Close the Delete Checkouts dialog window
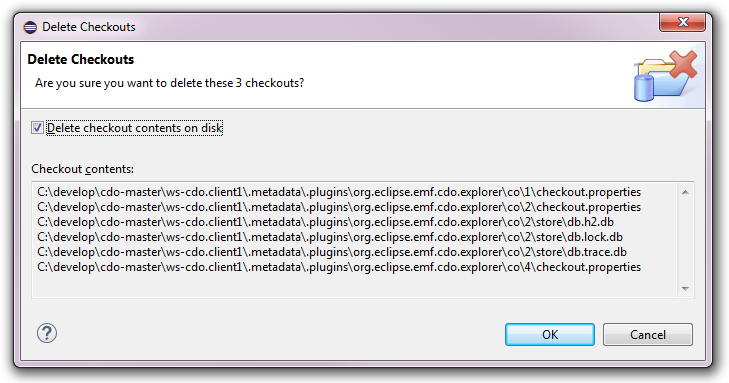The height and width of the screenshot is (383, 729). click(x=683, y=22)
